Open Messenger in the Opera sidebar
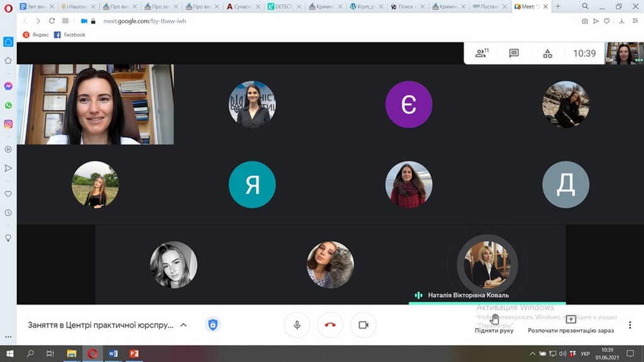The image size is (644, 362). 8,87
